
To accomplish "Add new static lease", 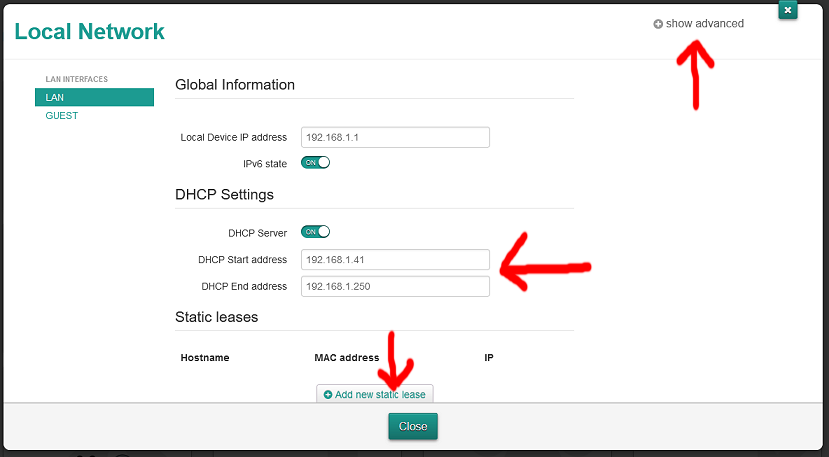I will [x=375, y=395].
